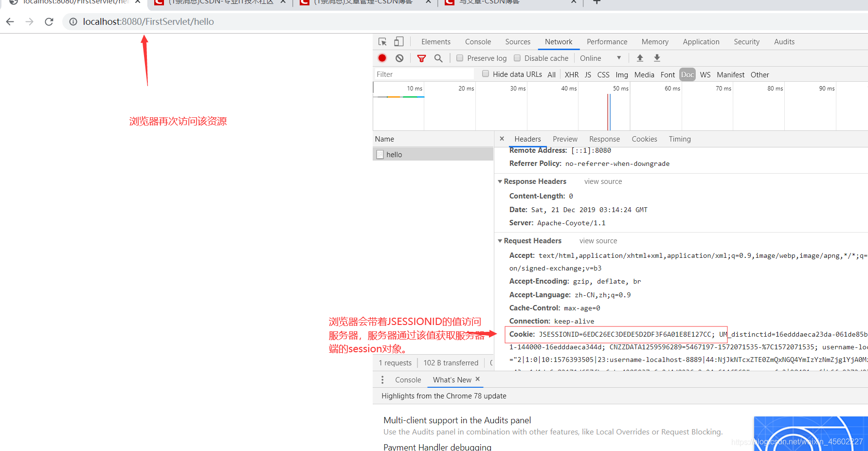Show the Cookies tab of the request

644,139
